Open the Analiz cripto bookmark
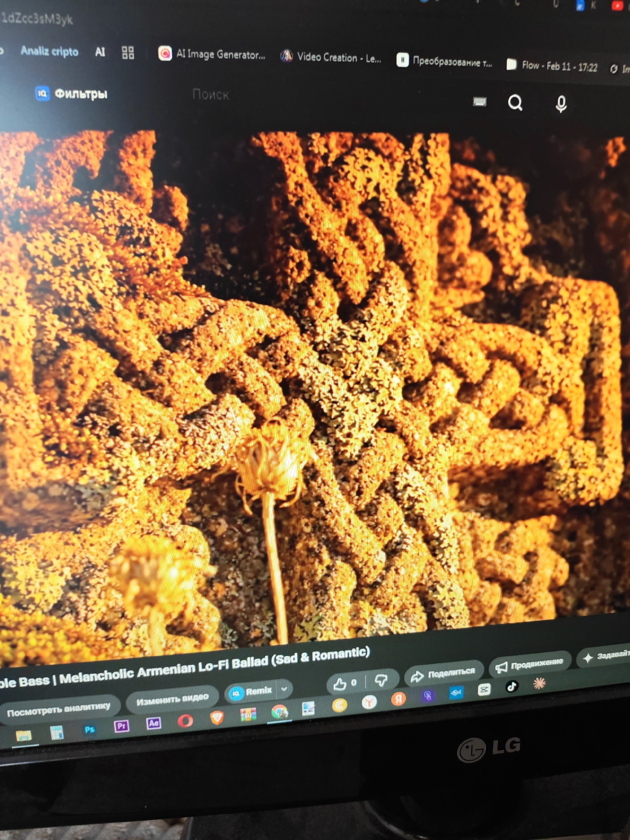 click(49, 51)
